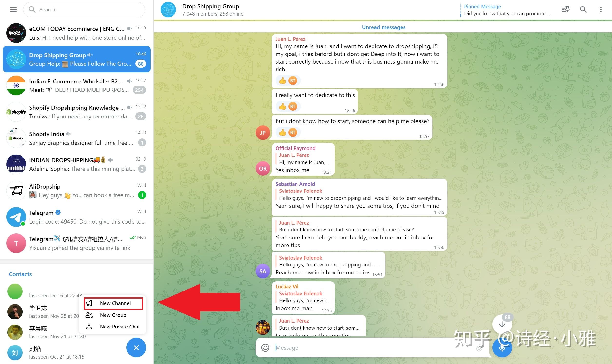Click the hamburger menu icon top-left
Viewport: 612px width, 364px height.
(x=13, y=9)
